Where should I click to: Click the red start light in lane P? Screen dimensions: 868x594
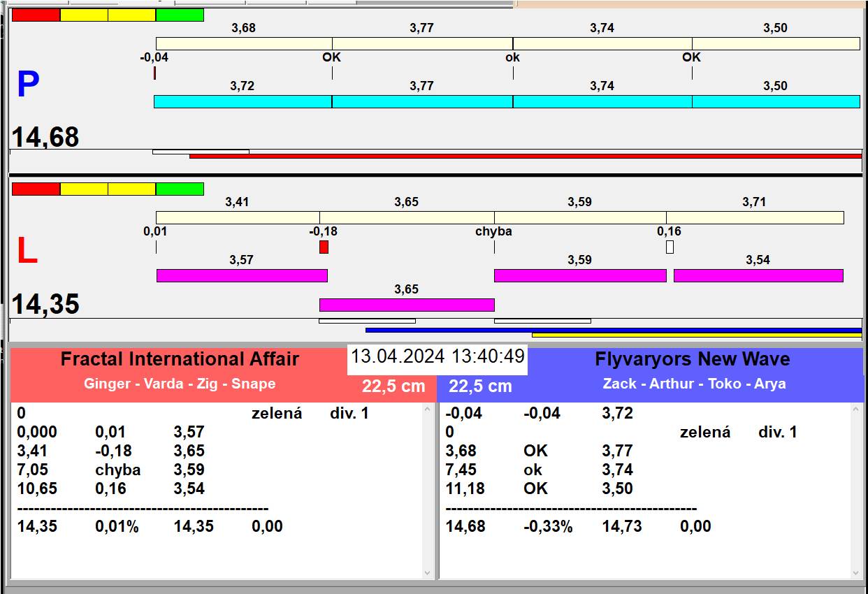pos(36,15)
